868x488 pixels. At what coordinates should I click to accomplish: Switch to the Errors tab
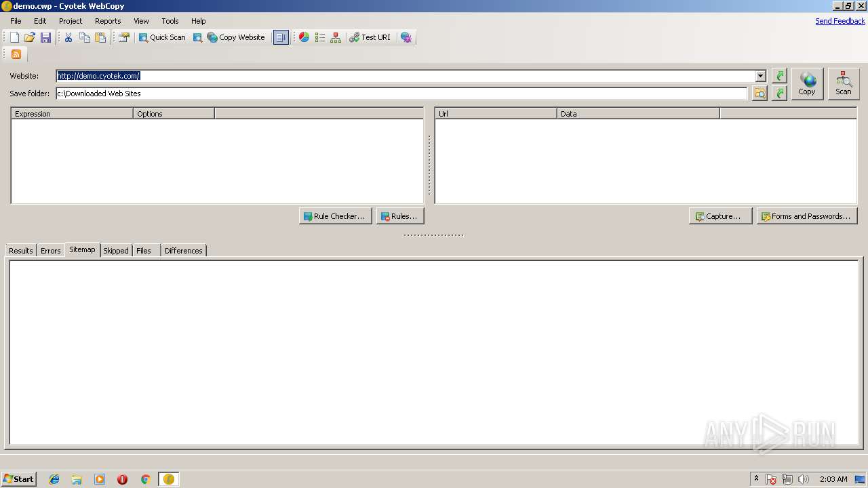(51, 251)
